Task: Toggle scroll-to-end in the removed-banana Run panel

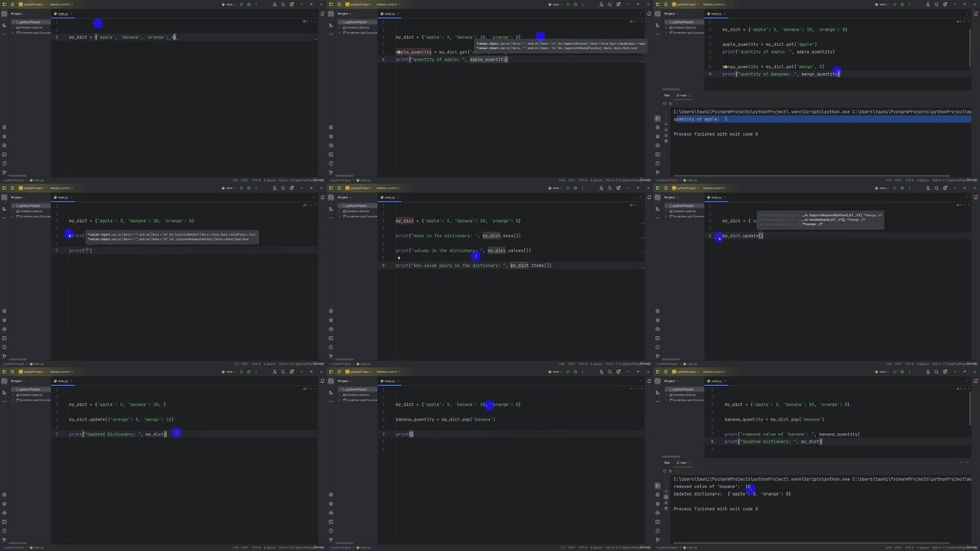Action: (x=666, y=497)
